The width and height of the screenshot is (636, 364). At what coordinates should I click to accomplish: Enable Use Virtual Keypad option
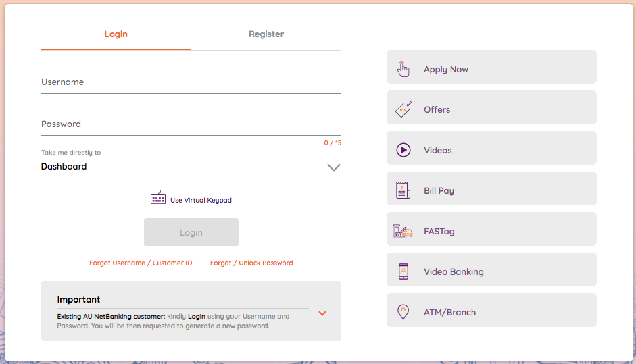(201, 201)
